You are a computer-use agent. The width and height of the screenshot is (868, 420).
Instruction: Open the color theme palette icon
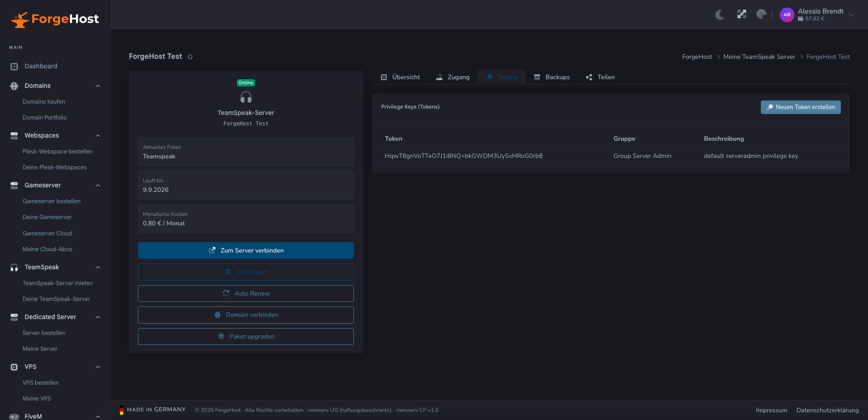(761, 14)
